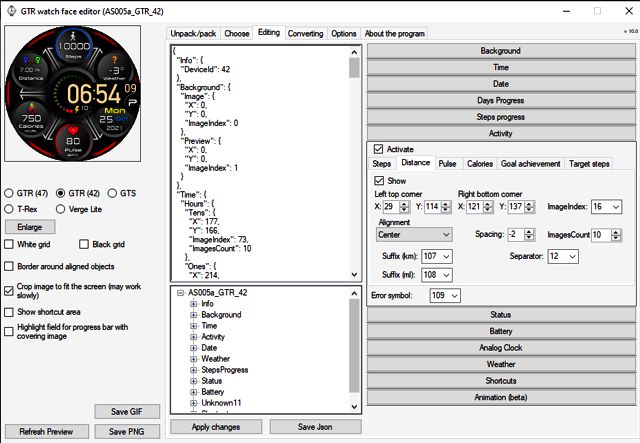Image resolution: width=640 pixels, height=443 pixels.
Task: Click the Spacing stepper arrows
Action: tap(529, 234)
